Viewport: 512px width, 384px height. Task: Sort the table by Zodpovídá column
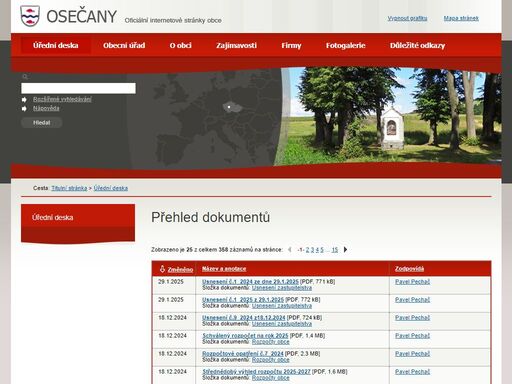[x=410, y=269]
